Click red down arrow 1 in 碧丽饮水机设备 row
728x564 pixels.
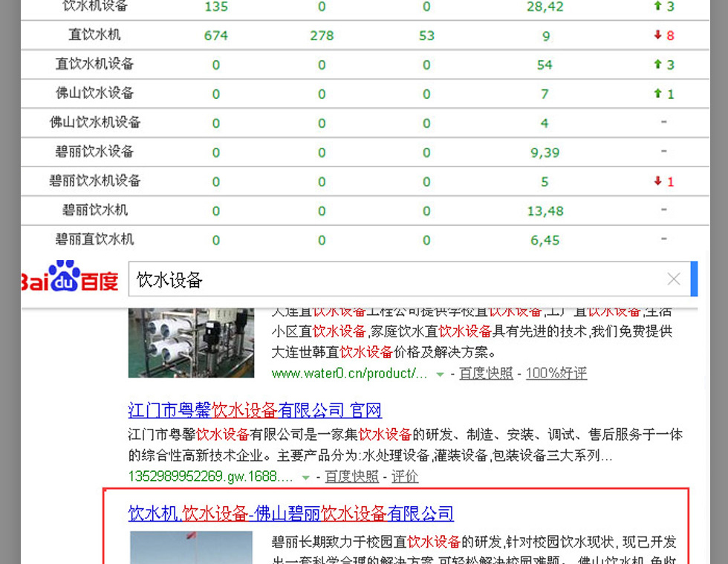664,181
